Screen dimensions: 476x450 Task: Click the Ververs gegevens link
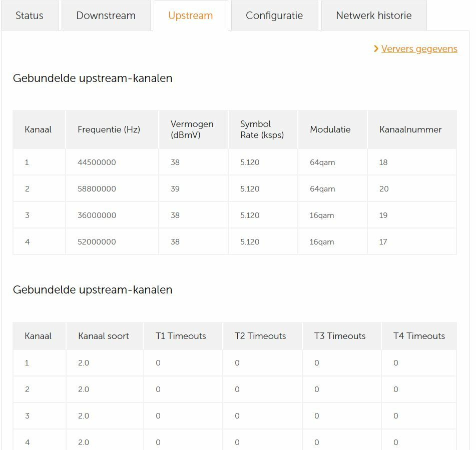pyautogui.click(x=419, y=48)
